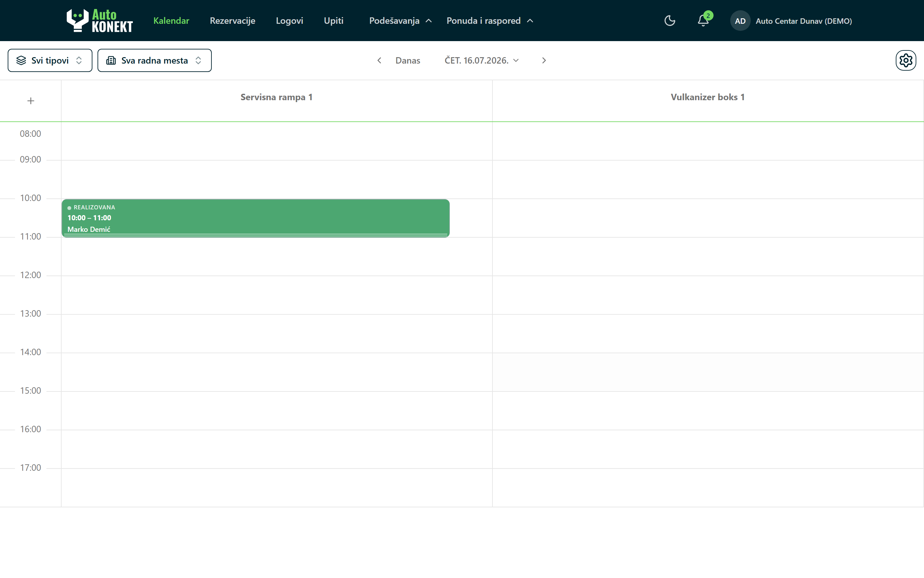Click the notification count badge 2
This screenshot has height=578, width=924.
(x=708, y=16)
